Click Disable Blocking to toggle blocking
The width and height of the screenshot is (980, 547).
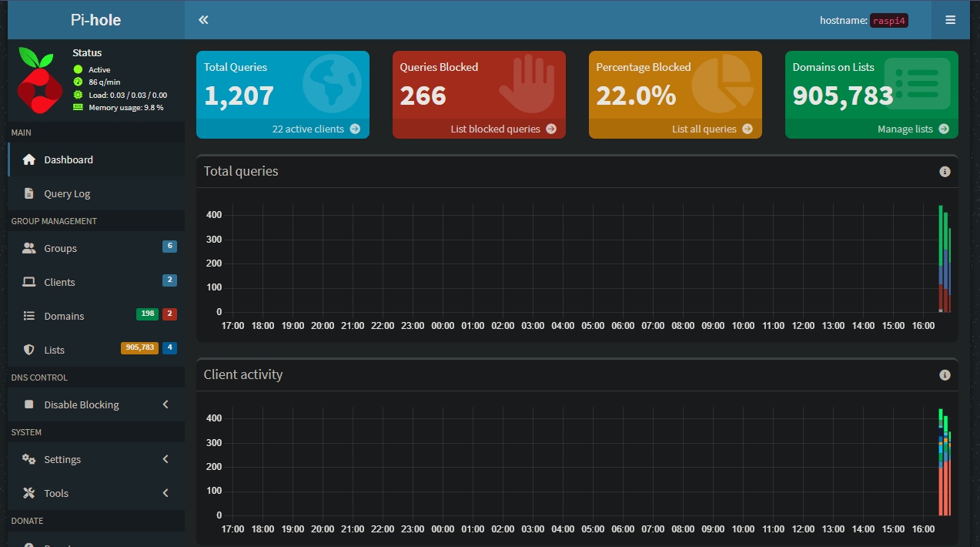[81, 404]
